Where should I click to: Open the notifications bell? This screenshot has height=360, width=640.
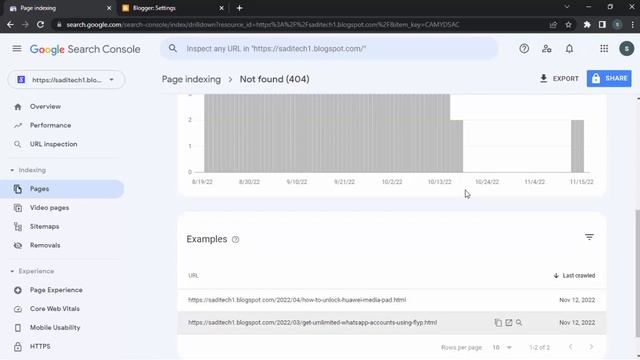tap(569, 49)
